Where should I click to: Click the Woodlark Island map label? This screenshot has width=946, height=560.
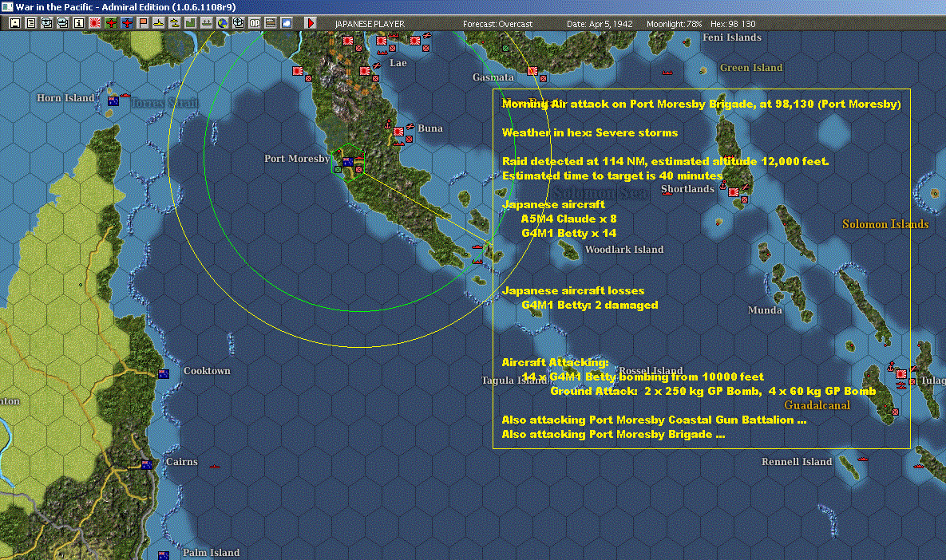click(x=623, y=250)
